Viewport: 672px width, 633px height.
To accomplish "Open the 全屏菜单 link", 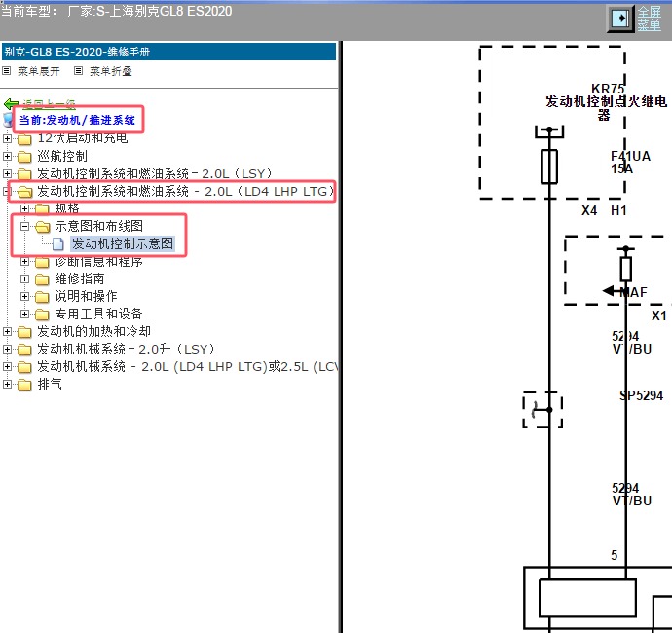I will coord(649,19).
